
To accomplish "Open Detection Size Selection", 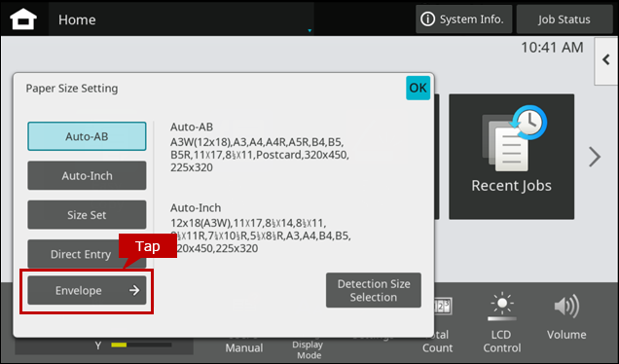I will [374, 290].
